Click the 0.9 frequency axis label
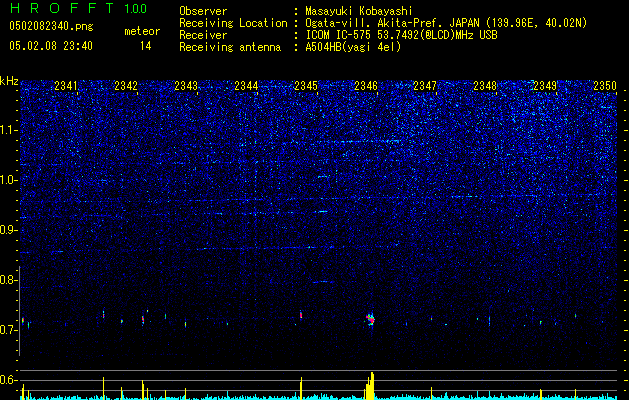629x400 pixels. click(8, 230)
